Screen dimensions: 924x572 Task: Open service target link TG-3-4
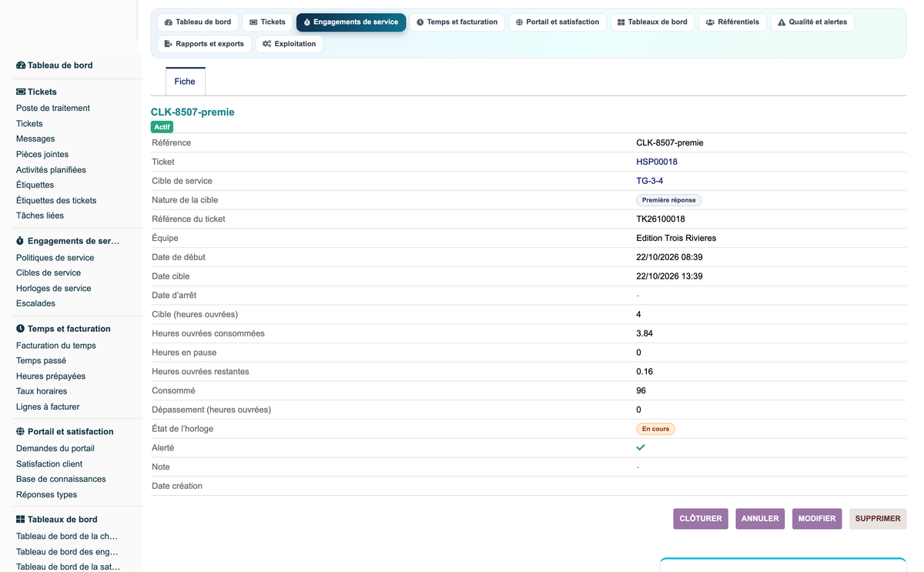650,181
